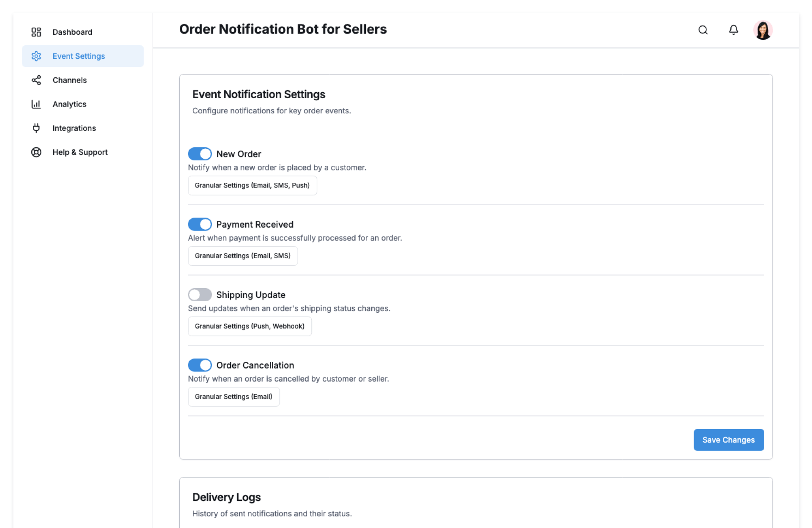
Task: Click the Event Settings gear icon
Action: pos(36,56)
